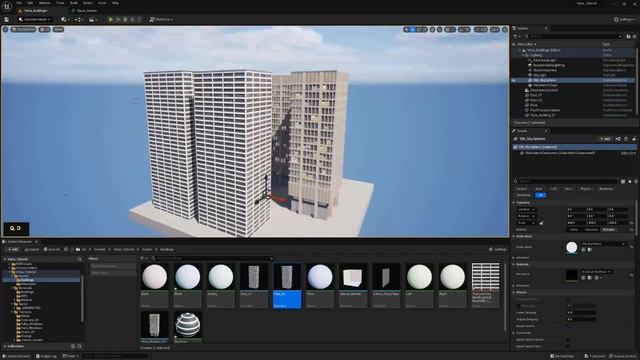Activate the scale gizmo tool in viewport
The height and width of the screenshot is (360, 640).
click(x=424, y=29)
